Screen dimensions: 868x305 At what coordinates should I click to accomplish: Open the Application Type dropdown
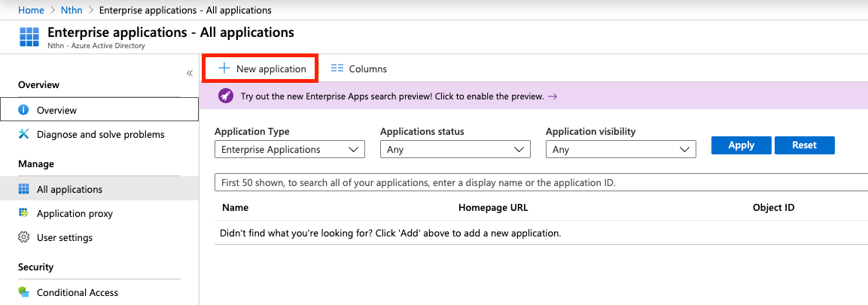[x=289, y=150]
